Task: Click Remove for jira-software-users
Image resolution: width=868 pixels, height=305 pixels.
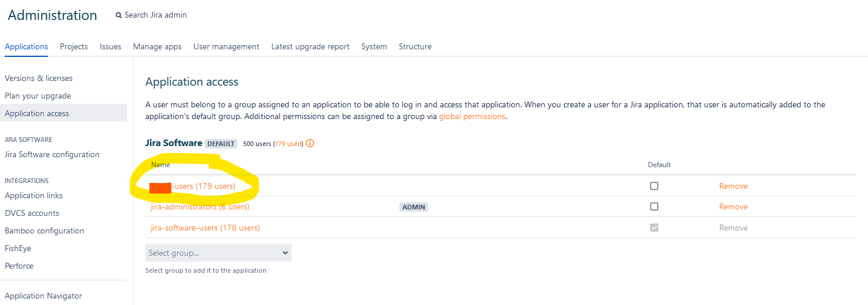Action: coord(733,228)
